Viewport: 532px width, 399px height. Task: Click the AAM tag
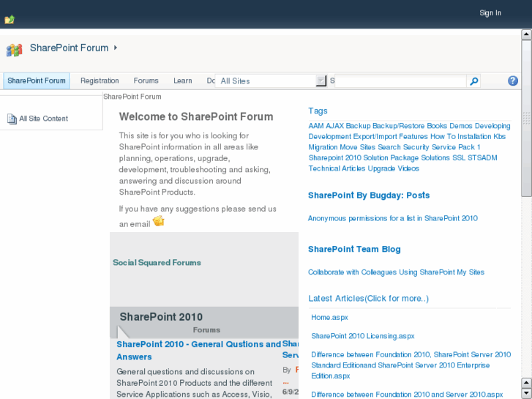click(x=316, y=126)
